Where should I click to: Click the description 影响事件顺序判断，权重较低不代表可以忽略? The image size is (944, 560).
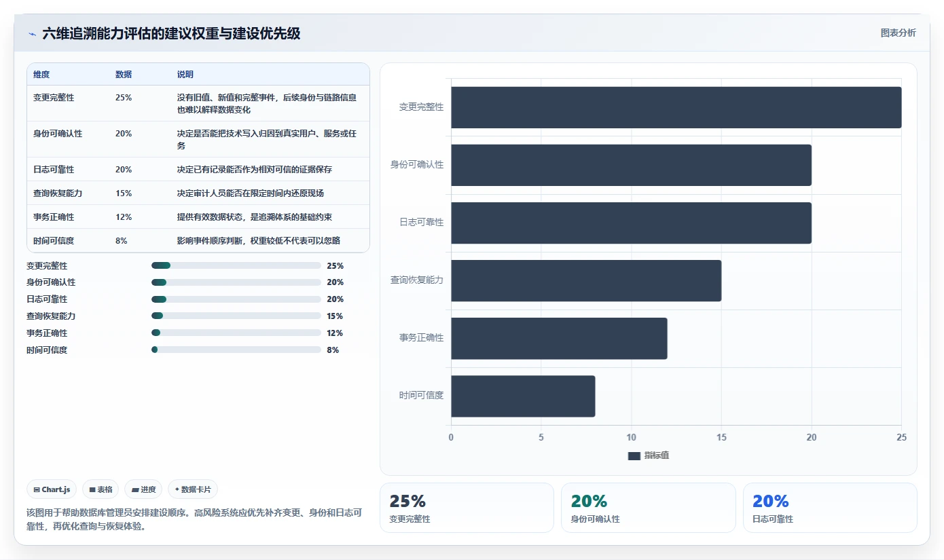pyautogui.click(x=259, y=241)
